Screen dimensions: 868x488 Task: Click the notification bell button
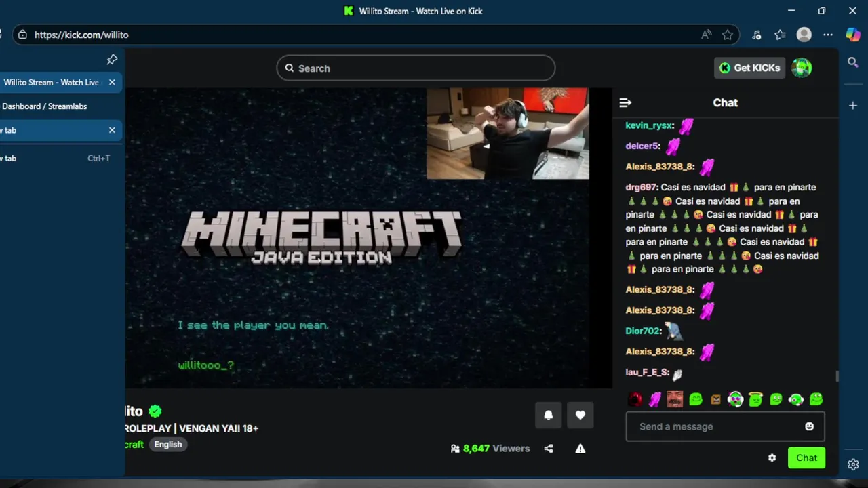(549, 415)
